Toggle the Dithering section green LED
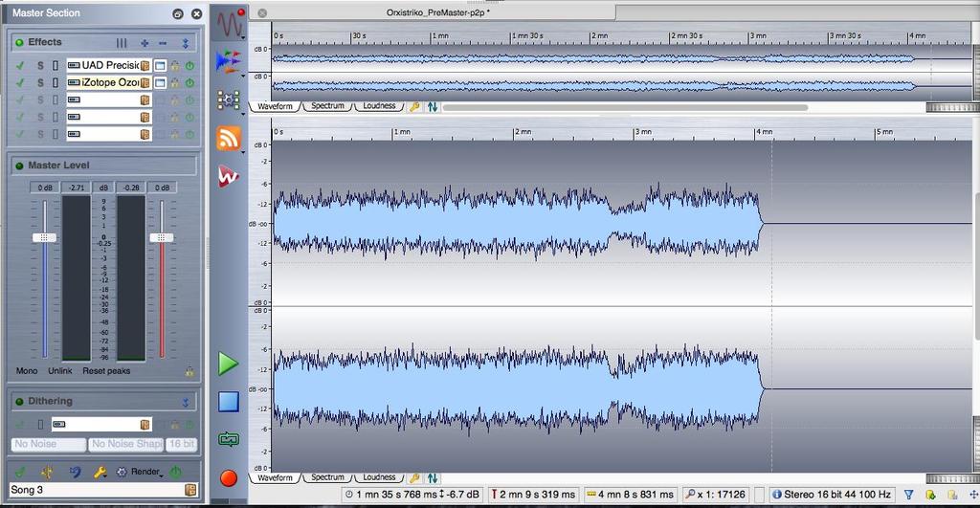980x508 pixels. pyautogui.click(x=19, y=402)
